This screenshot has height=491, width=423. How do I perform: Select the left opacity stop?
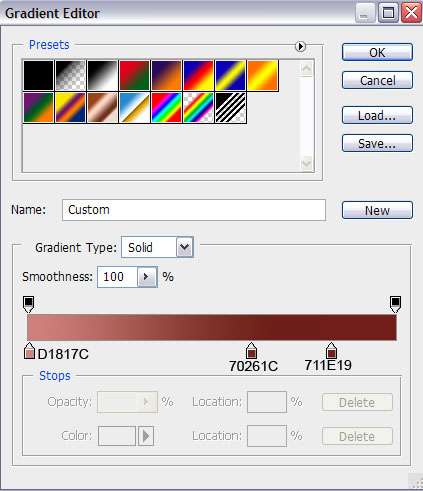29,304
